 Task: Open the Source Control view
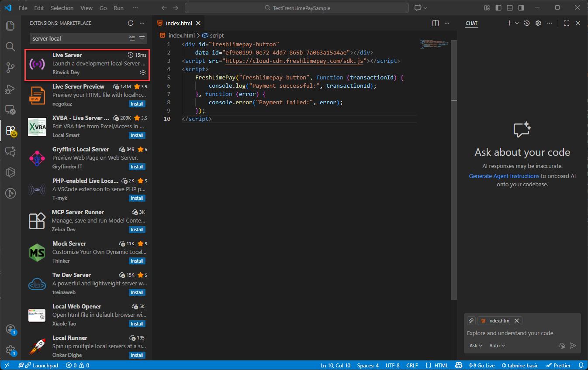[x=10, y=67]
